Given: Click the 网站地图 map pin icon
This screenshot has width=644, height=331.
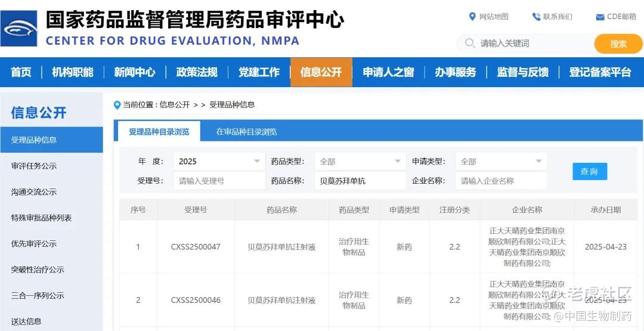Looking at the screenshot, I should click(x=472, y=17).
